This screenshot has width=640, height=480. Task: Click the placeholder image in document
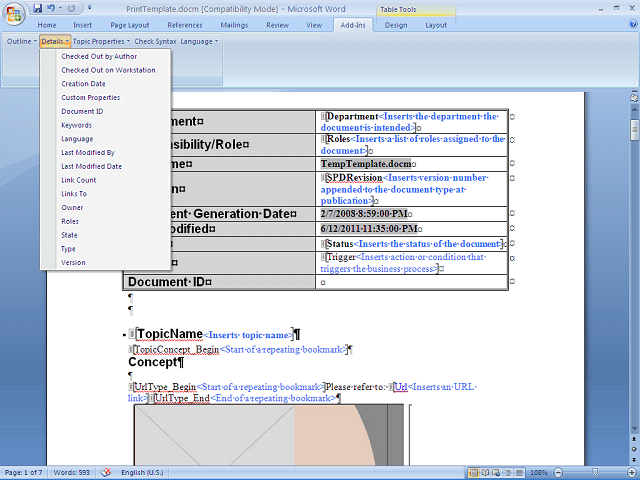[269, 435]
